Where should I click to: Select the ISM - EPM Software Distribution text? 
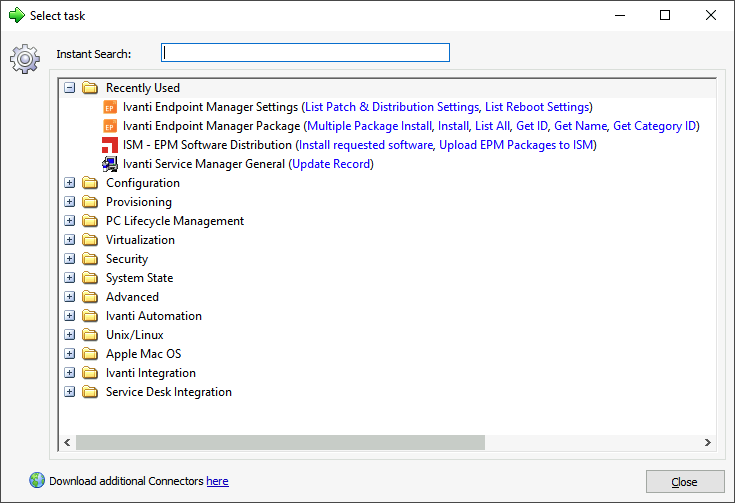pos(207,145)
